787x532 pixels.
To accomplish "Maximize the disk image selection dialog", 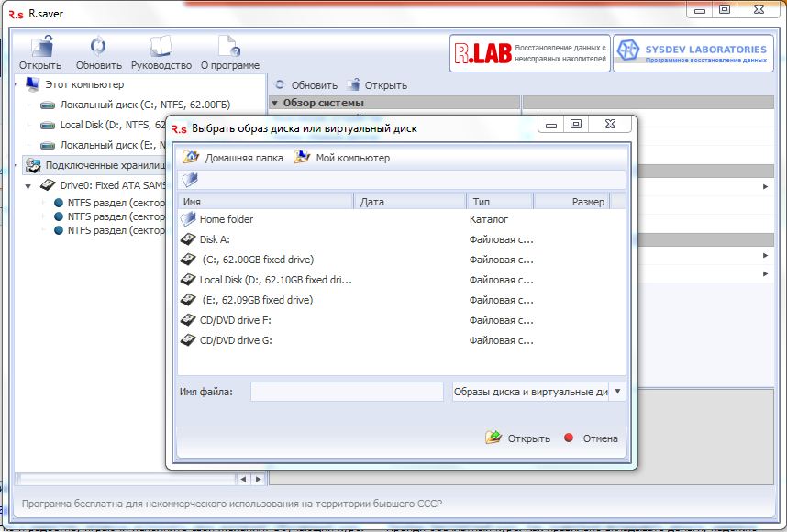I will click(x=576, y=124).
